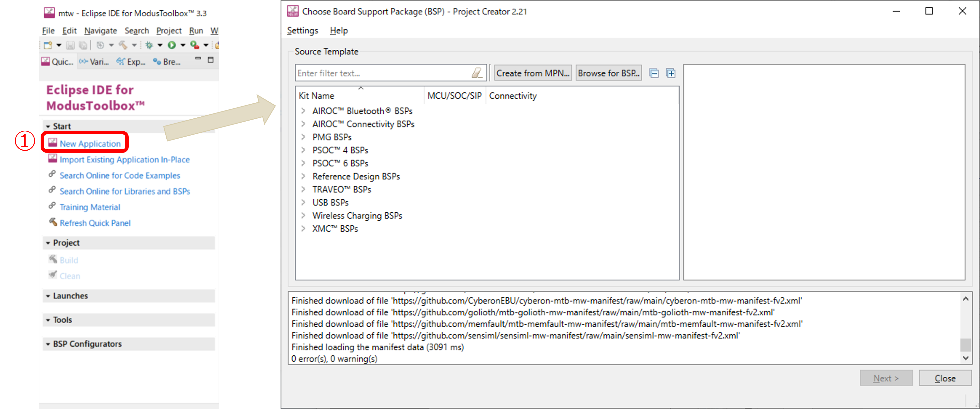Viewport: 980px width, 409px height.
Task: Click Search Online for Code Examples
Action: pyautogui.click(x=120, y=175)
